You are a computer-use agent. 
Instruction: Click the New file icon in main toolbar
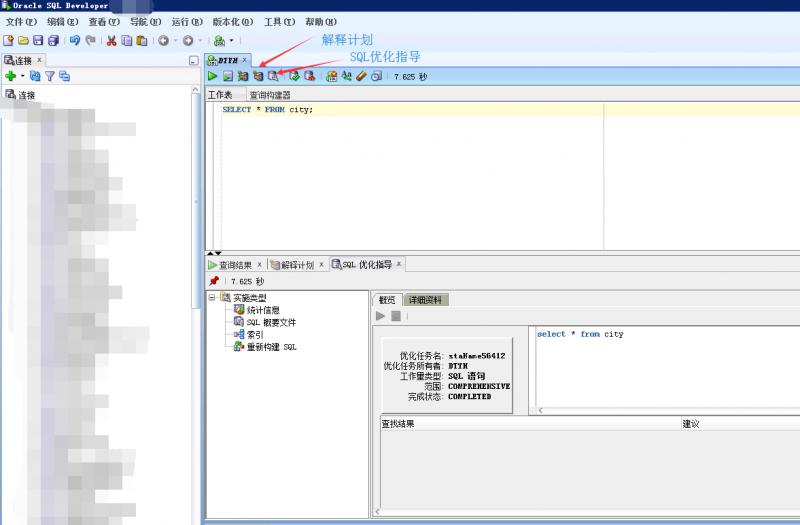8,40
